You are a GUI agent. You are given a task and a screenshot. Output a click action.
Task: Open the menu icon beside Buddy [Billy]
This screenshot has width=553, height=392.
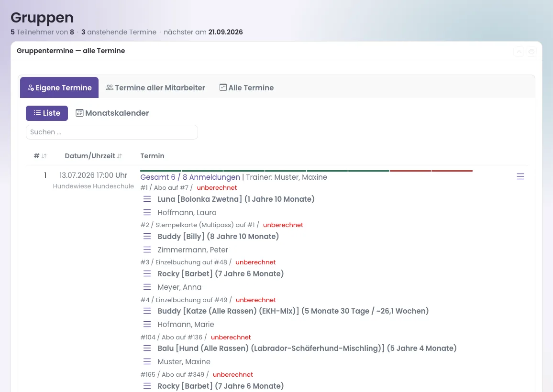pos(147,237)
